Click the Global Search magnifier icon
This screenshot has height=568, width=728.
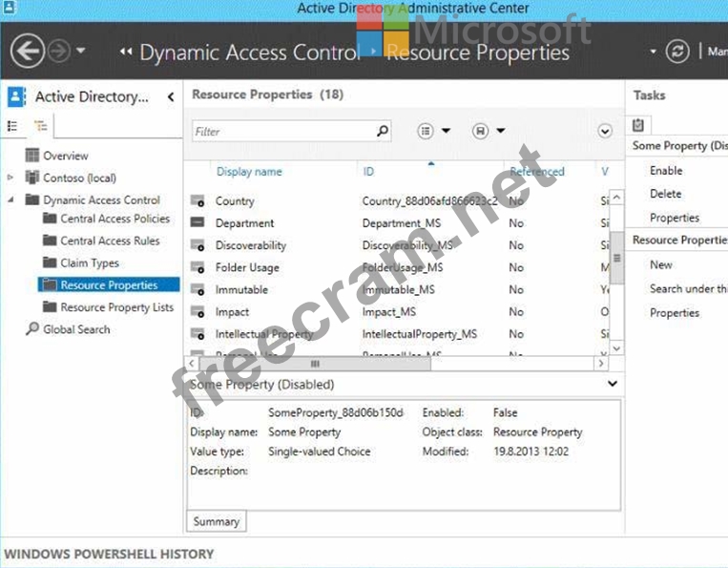tap(32, 328)
